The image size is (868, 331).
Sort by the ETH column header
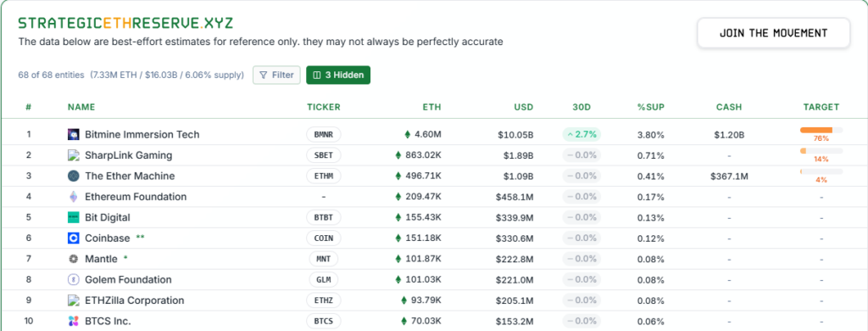tap(432, 107)
